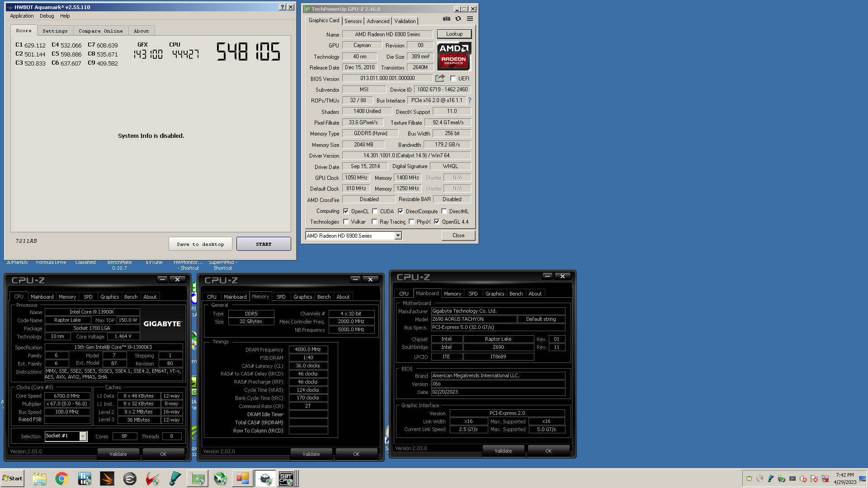Open the colored squares taskbar icon

click(x=243, y=479)
